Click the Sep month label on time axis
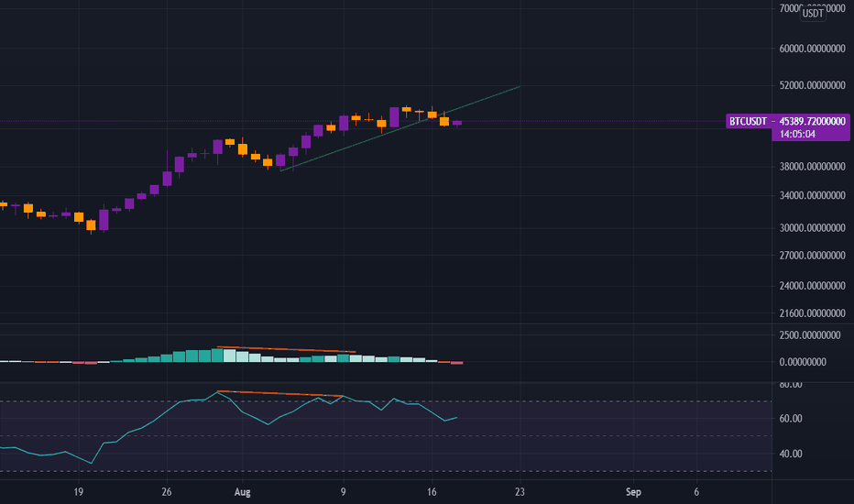This screenshot has height=504, width=854. point(633,492)
